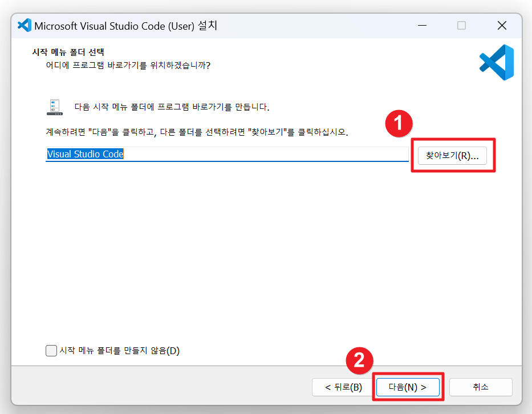
Task: Click the 시작 메뉴 폴더 선택 heading
Action: coord(68,52)
